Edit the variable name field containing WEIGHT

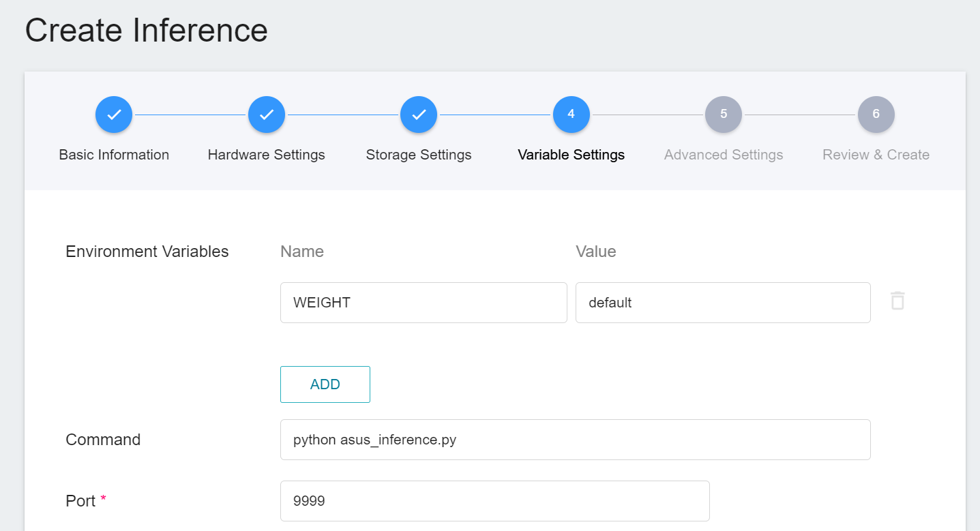pos(424,303)
